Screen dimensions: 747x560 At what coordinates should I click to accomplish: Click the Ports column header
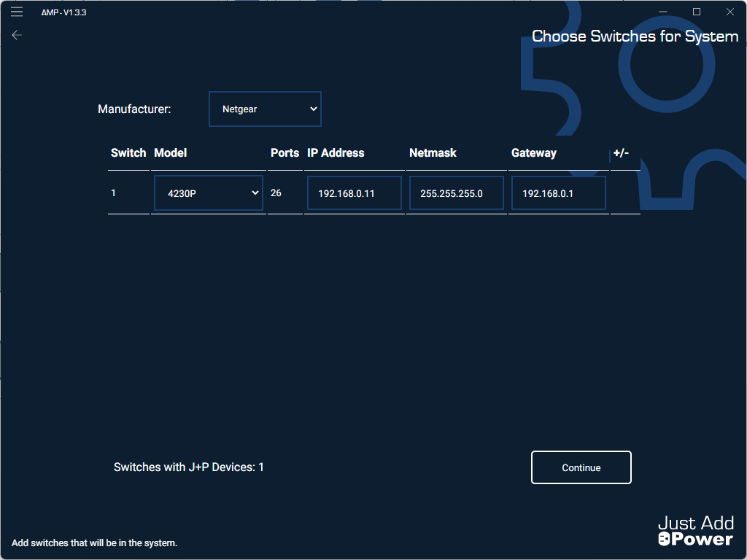(x=285, y=153)
